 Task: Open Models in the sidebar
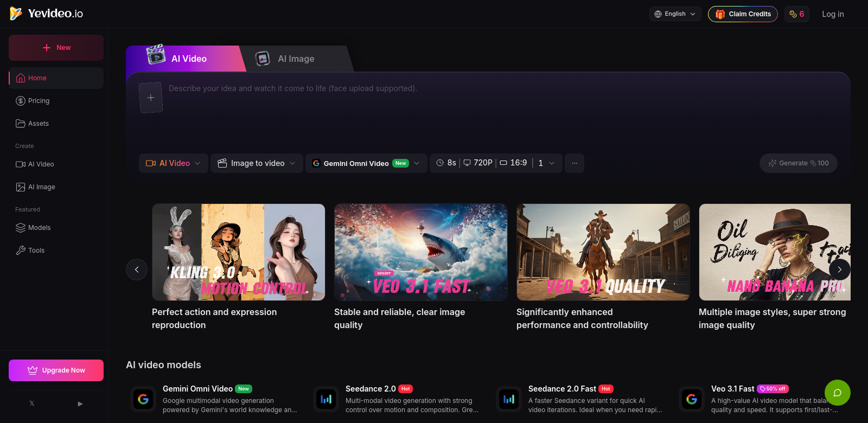[56, 228]
